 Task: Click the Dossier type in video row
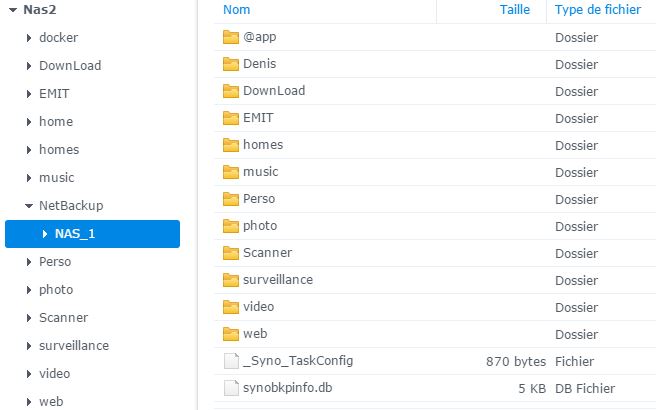tap(577, 308)
